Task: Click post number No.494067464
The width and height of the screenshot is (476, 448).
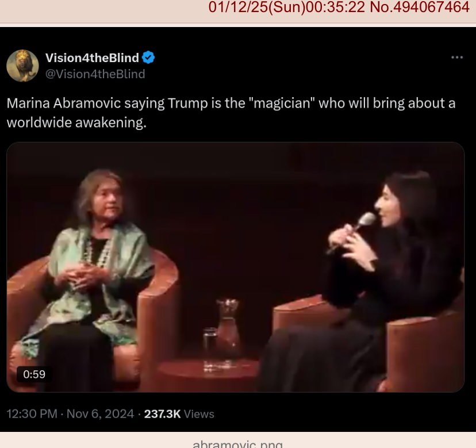Action: (420, 7)
